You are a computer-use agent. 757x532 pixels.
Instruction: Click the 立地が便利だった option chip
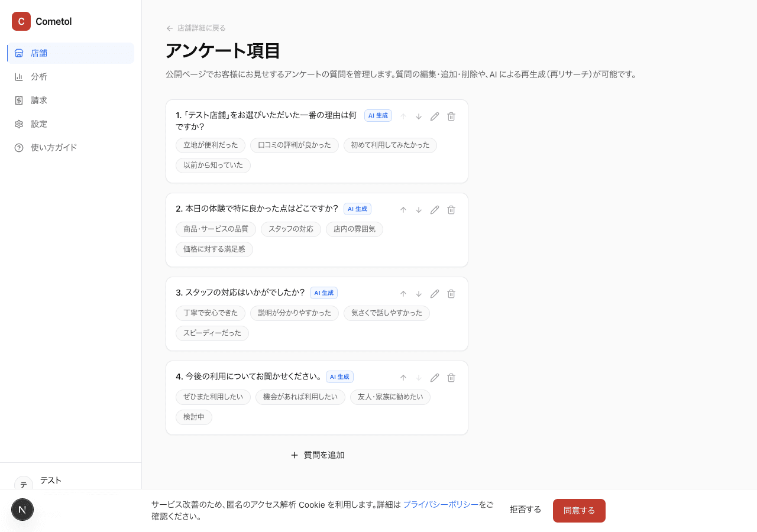211,145
